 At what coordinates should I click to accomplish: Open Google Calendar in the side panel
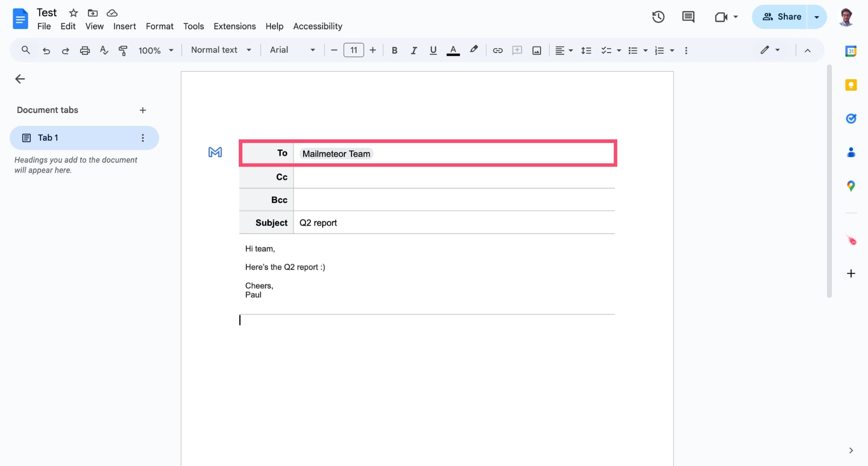[851, 51]
